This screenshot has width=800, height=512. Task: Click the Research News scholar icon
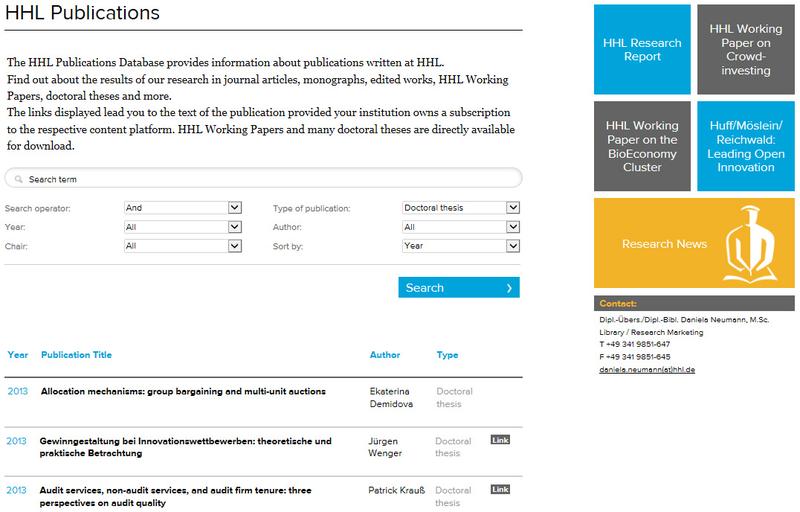pos(751,245)
